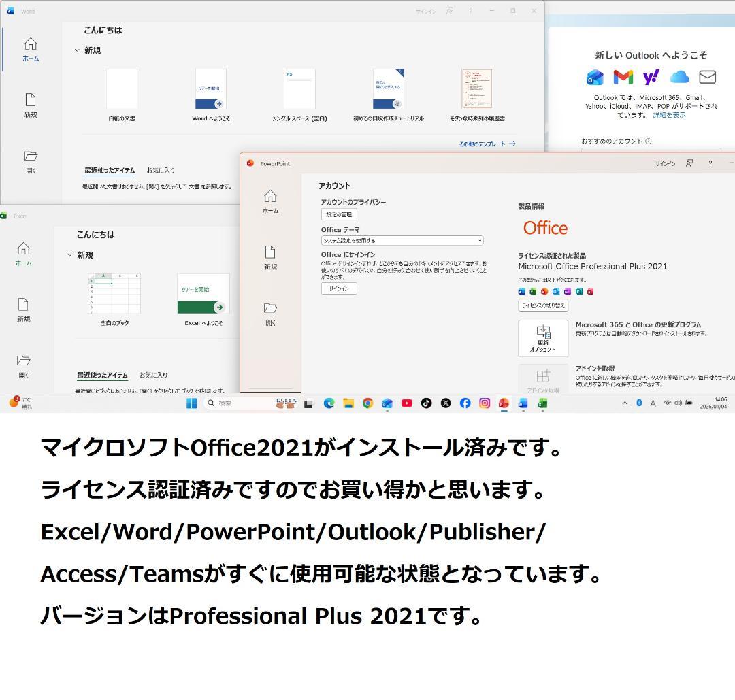
Task: Toggle Japanese IME input mode in the taskbar
Action: click(x=653, y=403)
